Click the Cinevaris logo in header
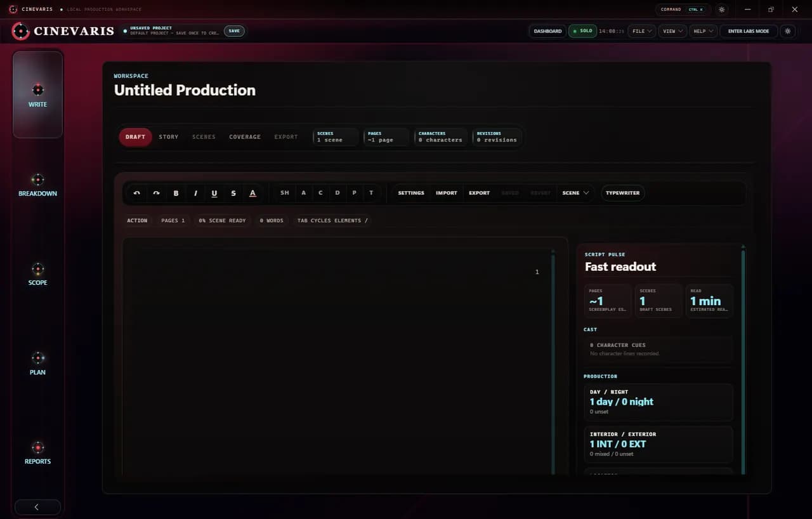Image resolution: width=812 pixels, height=519 pixels. [63, 31]
